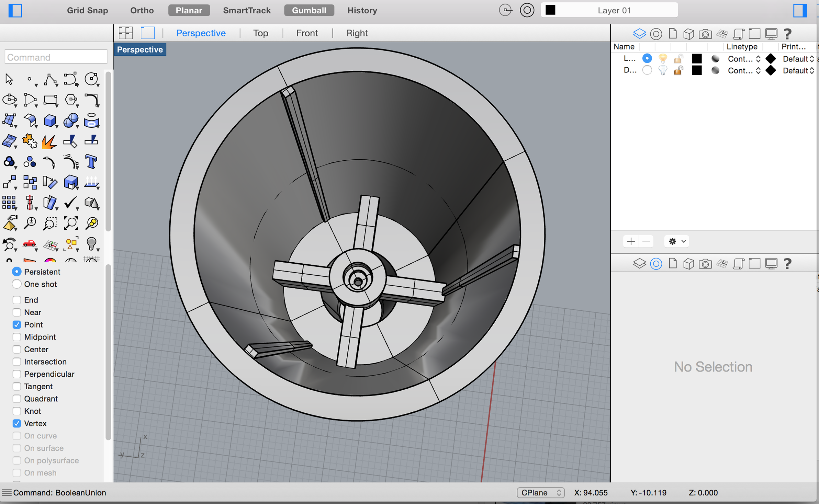Uncheck the Vertex object snap
Image resolution: width=819 pixels, height=504 pixels.
[16, 424]
